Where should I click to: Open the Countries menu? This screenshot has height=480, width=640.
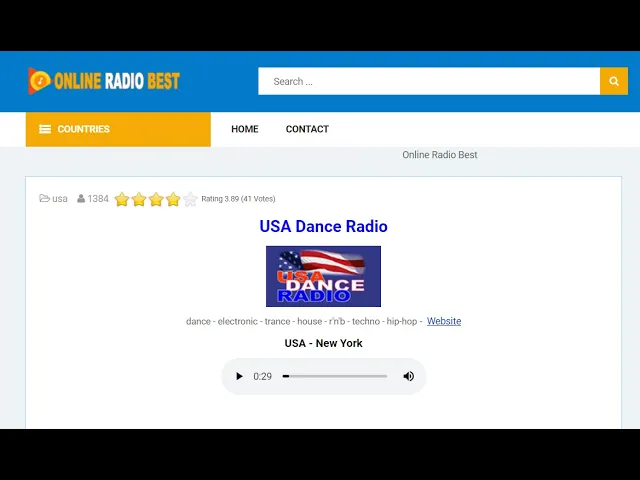pos(118,129)
